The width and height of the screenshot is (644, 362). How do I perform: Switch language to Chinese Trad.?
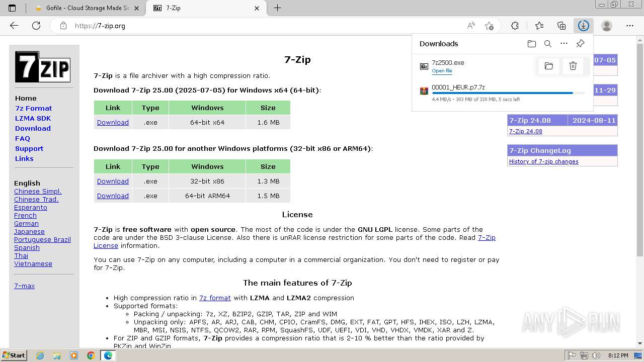click(36, 199)
